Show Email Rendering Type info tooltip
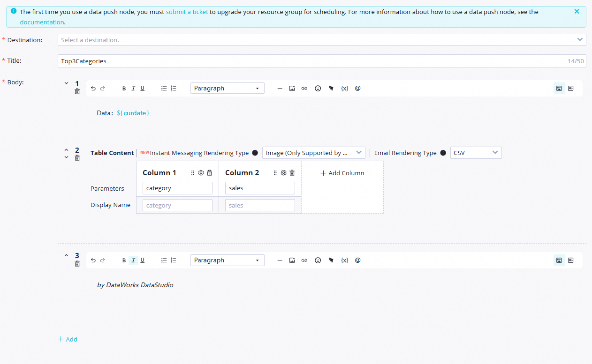 [443, 153]
